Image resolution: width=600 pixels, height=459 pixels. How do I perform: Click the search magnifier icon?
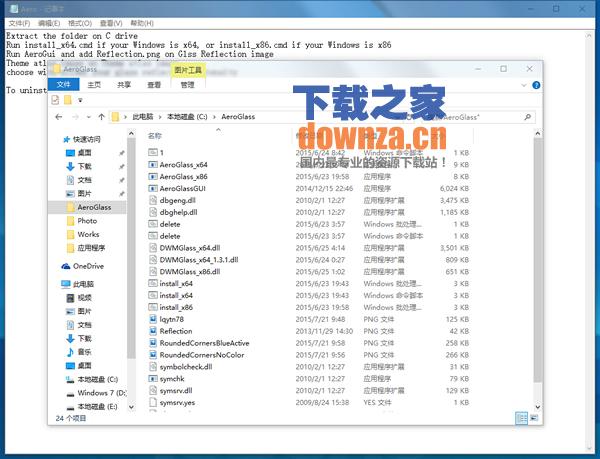point(528,117)
